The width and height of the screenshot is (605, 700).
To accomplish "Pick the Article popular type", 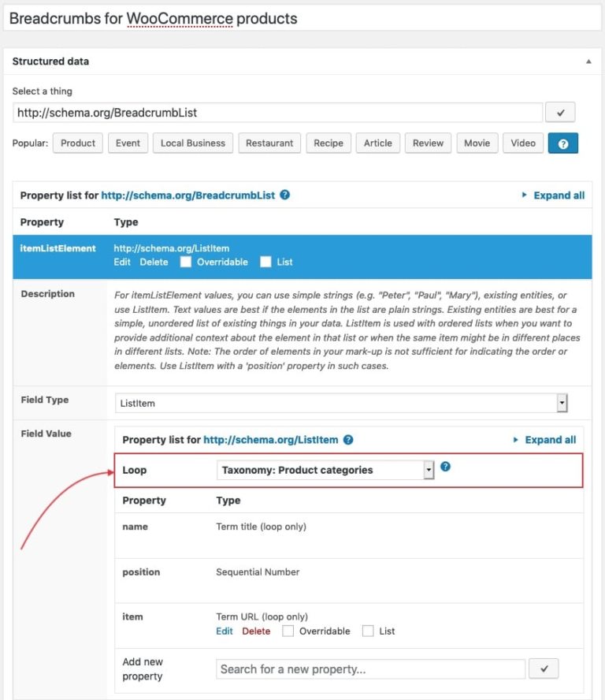I will (x=378, y=143).
